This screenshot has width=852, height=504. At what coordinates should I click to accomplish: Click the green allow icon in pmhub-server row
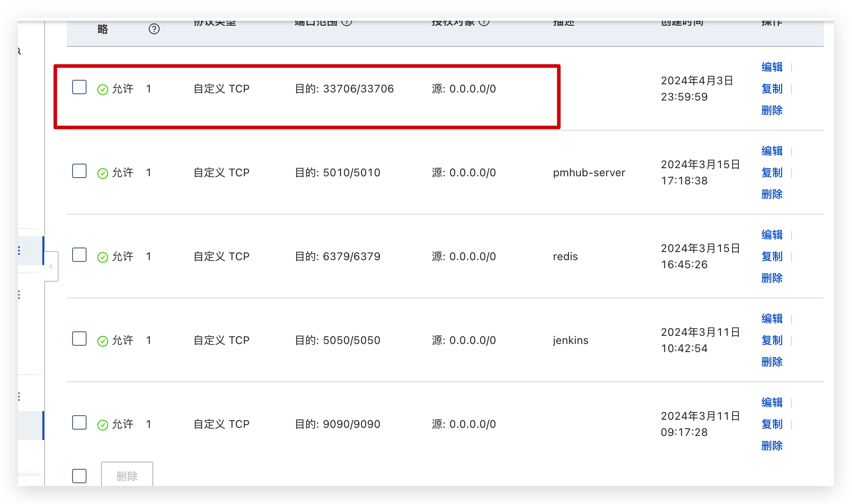pos(103,174)
